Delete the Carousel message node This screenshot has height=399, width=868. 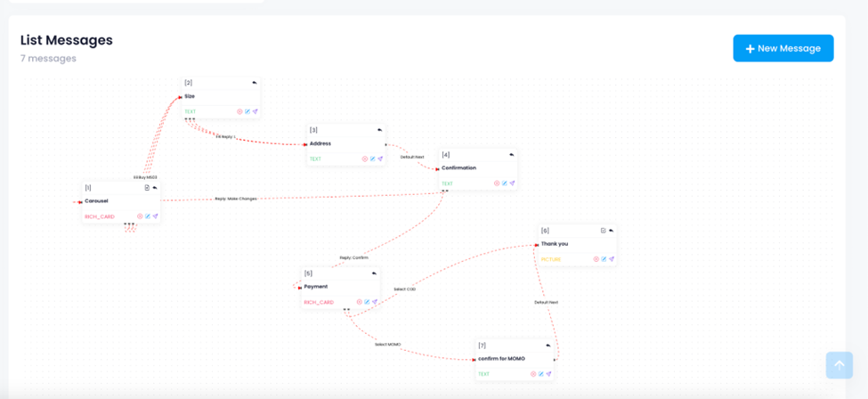pyautogui.click(x=140, y=216)
